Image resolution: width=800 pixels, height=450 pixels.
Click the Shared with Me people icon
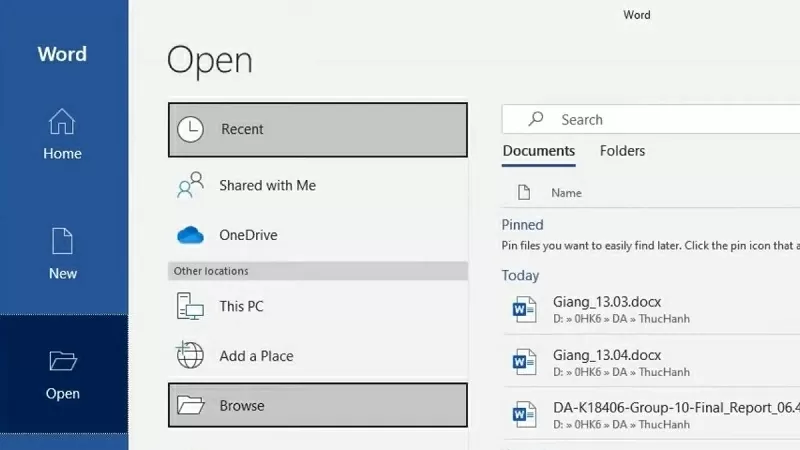(190, 186)
